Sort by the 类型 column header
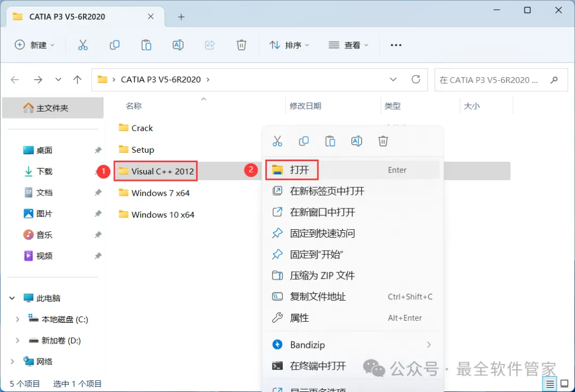The width and height of the screenshot is (575, 392). tap(392, 106)
